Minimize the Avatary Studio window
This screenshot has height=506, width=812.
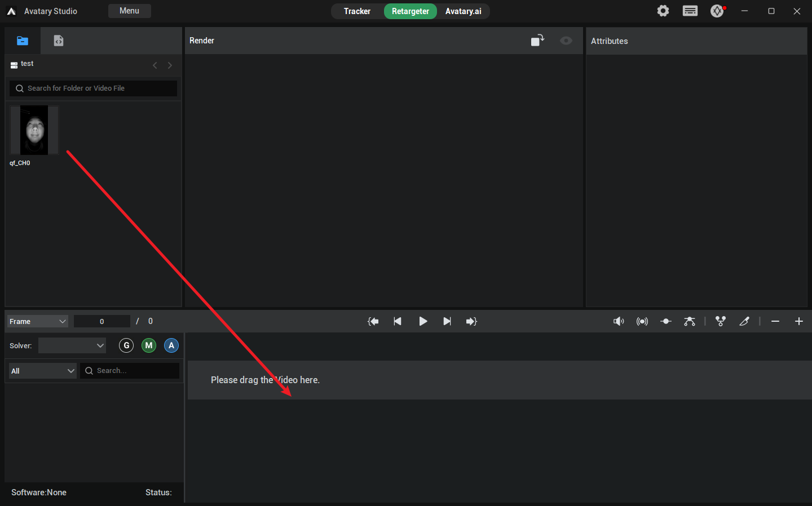pos(744,11)
